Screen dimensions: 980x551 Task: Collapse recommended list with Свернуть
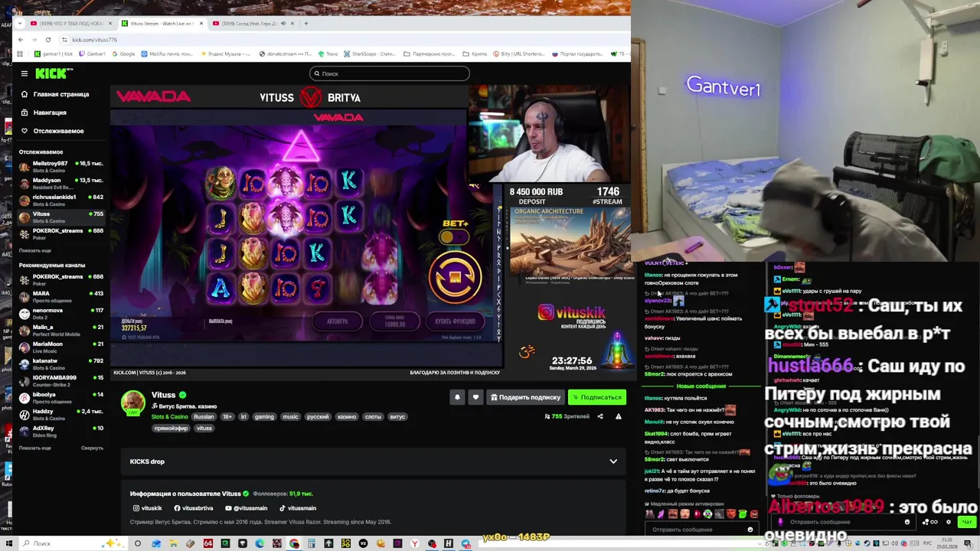(92, 448)
